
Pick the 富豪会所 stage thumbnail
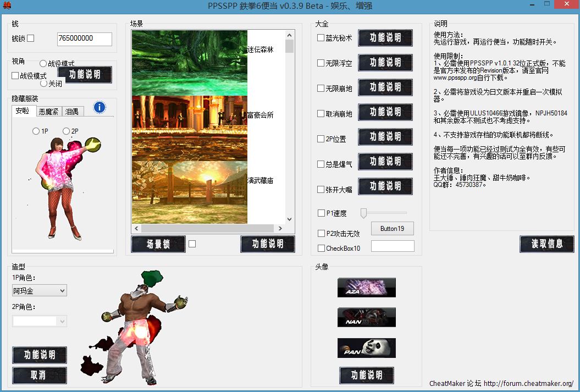pyautogui.click(x=190, y=128)
